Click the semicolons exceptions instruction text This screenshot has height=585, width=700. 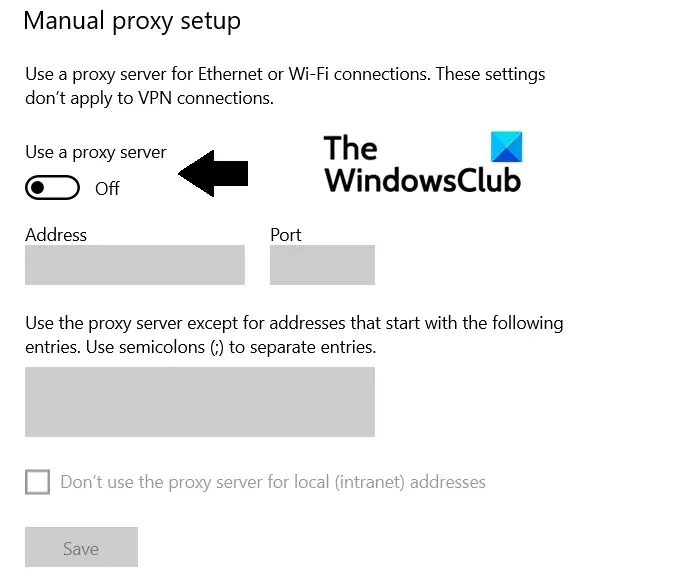pyautogui.click(x=294, y=335)
